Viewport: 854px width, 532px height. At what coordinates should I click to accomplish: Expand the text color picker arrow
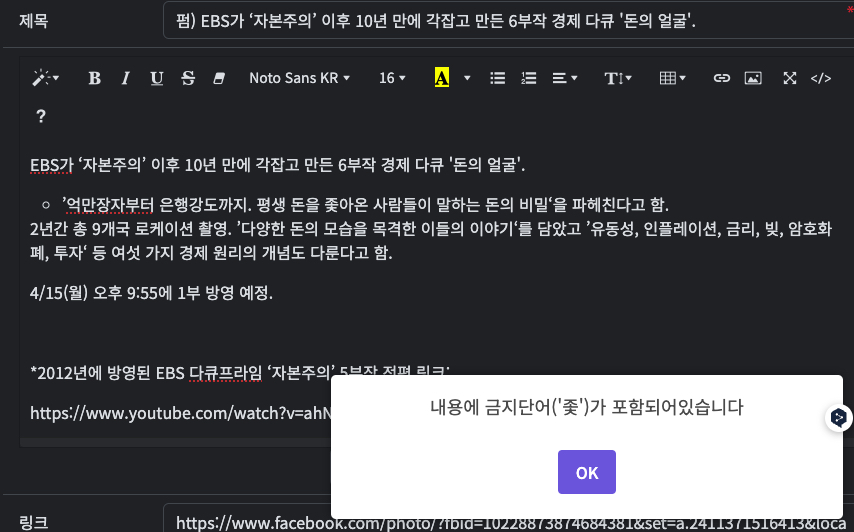[467, 78]
